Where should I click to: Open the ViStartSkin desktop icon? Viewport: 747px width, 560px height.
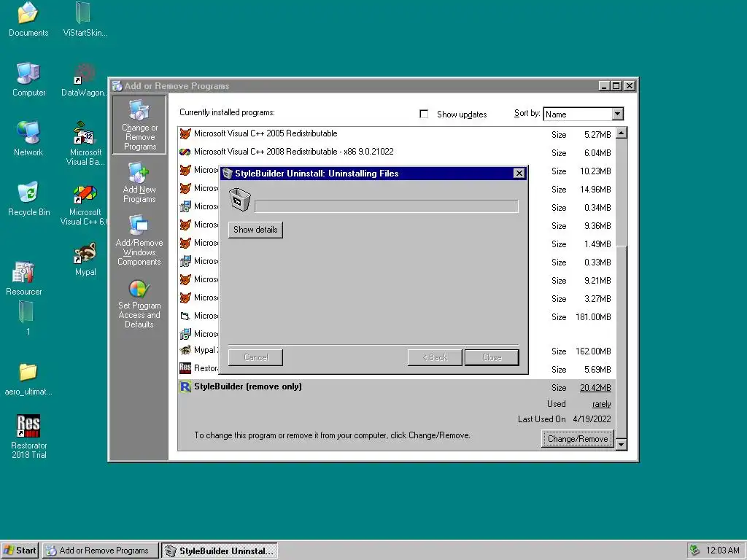83,13
